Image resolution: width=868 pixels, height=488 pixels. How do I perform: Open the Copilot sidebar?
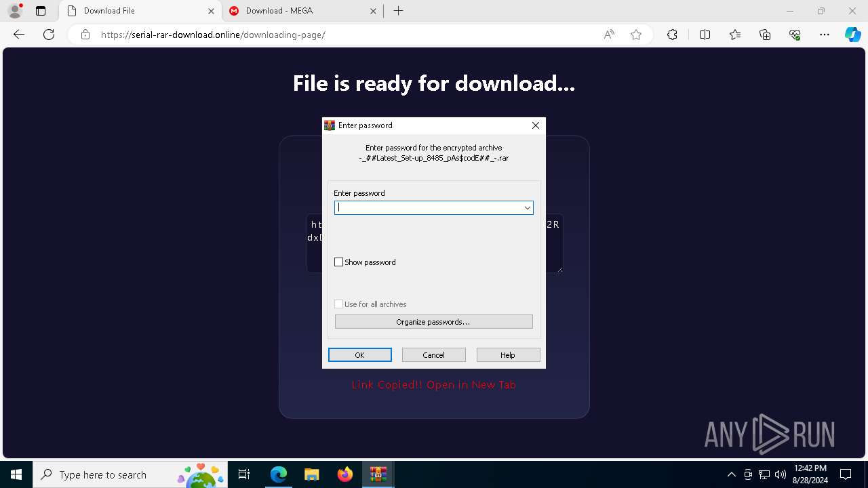click(x=852, y=35)
